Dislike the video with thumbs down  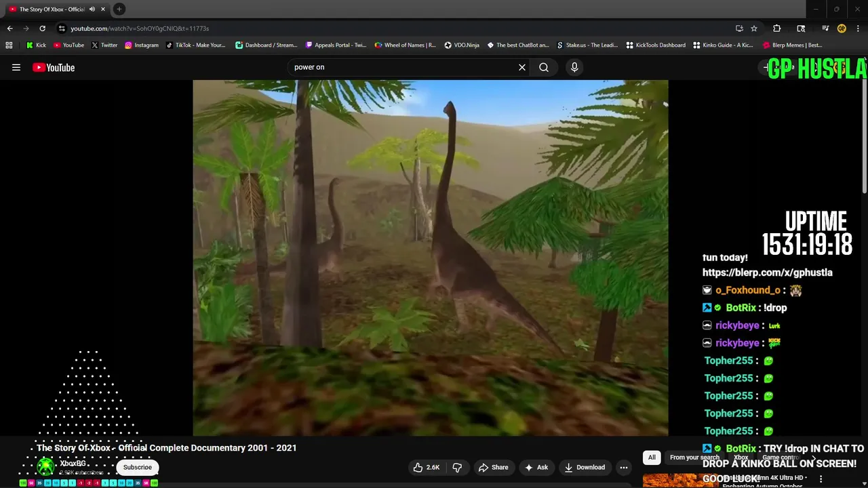tap(457, 467)
